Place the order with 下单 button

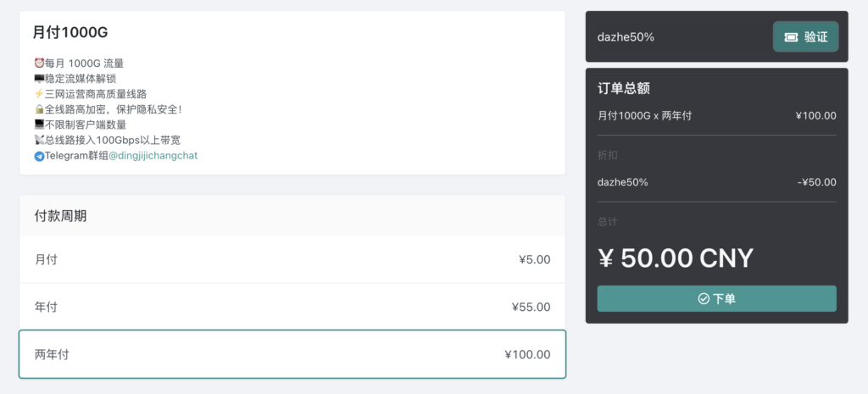pyautogui.click(x=716, y=299)
